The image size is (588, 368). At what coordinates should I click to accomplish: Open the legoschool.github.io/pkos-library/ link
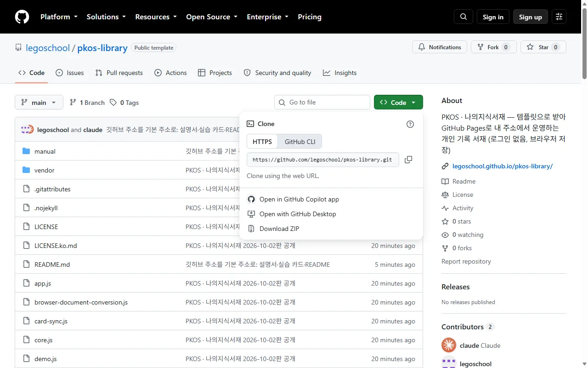[503, 166]
